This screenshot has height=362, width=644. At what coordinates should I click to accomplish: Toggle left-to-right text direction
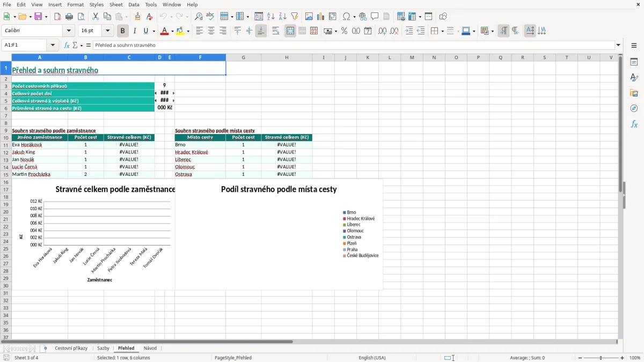tap(503, 31)
